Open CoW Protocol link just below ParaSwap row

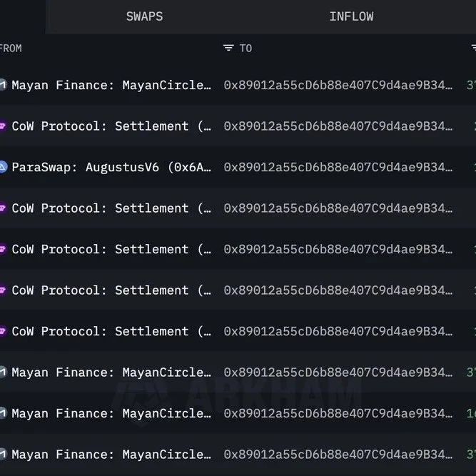(111, 208)
